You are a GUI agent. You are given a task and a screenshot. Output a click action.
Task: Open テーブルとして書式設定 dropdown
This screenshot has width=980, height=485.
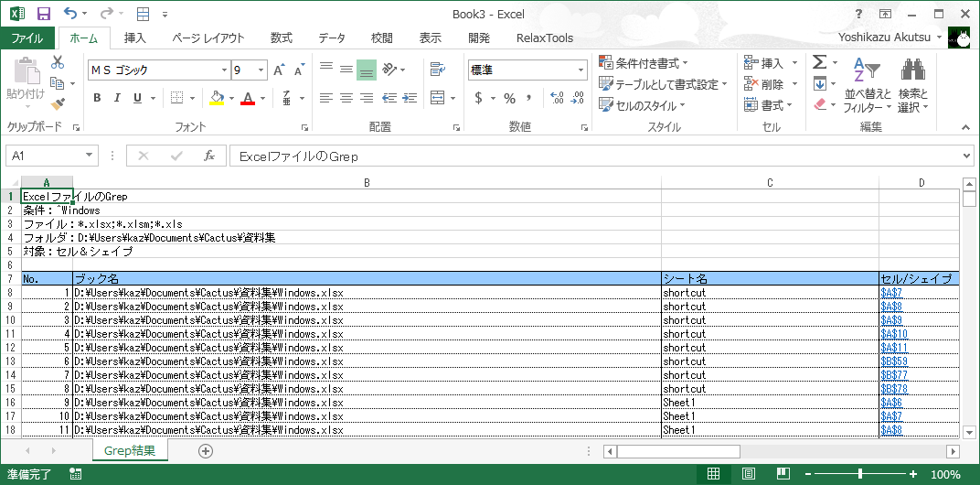pos(663,84)
